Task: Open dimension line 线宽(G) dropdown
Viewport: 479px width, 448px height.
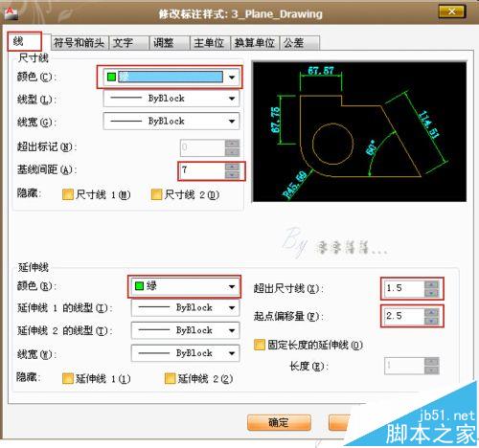Action: [171, 122]
